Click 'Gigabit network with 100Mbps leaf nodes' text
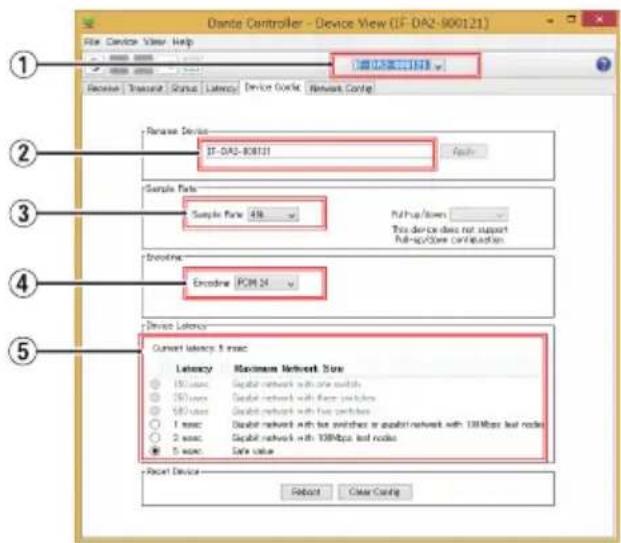 314,438
